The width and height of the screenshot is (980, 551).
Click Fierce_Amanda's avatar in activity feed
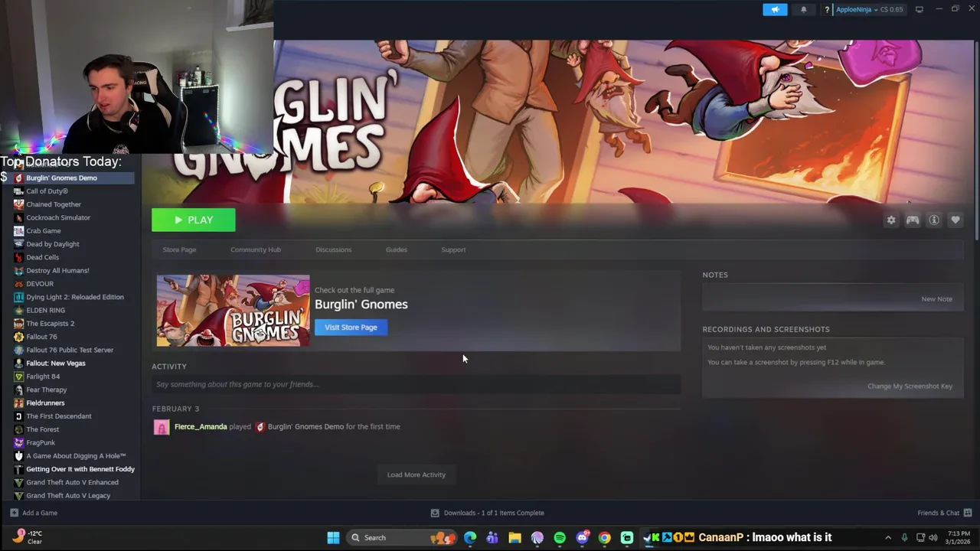(x=162, y=427)
